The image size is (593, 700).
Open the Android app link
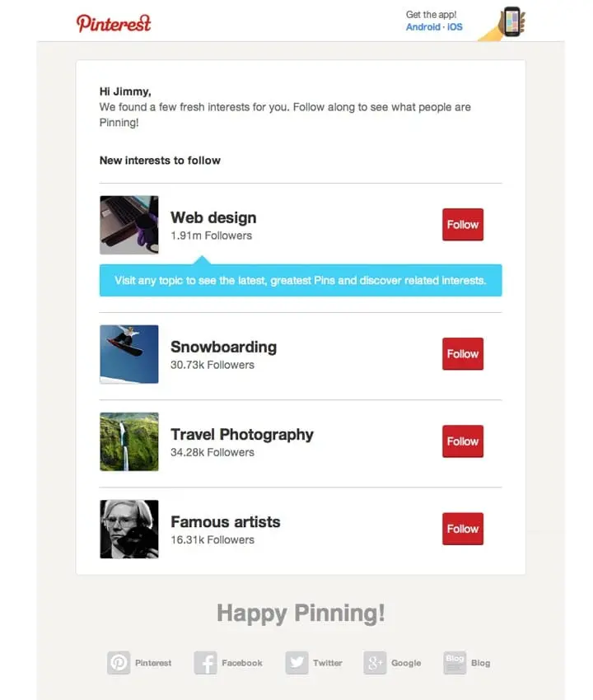click(x=423, y=27)
